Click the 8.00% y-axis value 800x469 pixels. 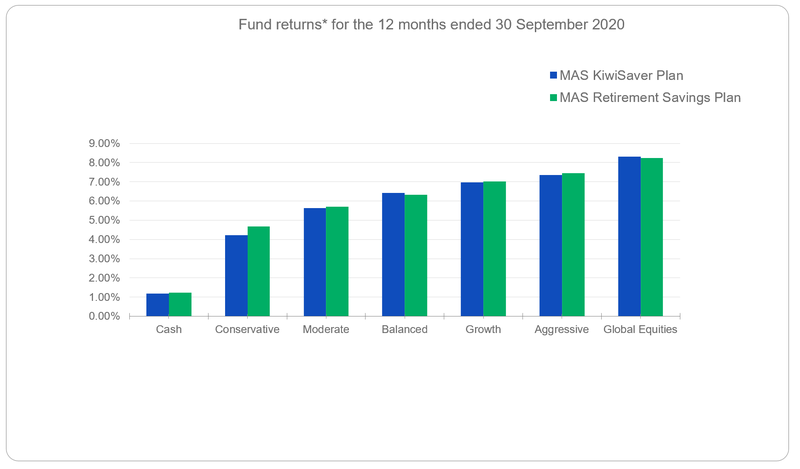104,163
